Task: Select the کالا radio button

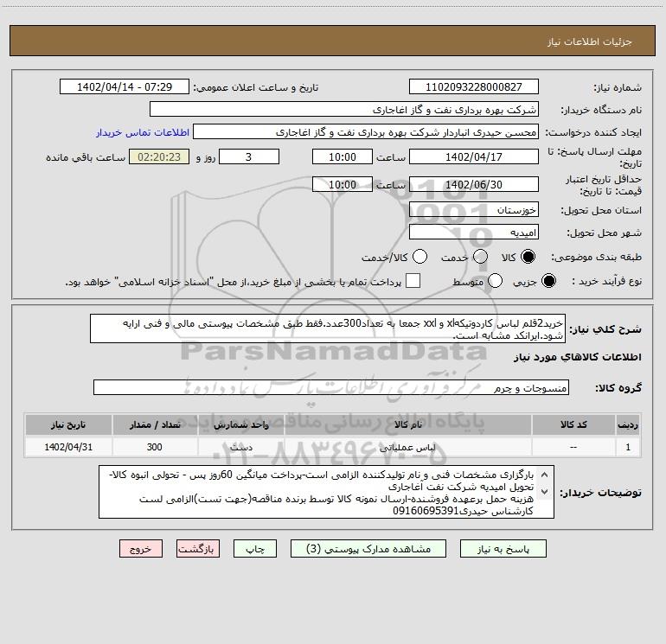Action: click(528, 257)
